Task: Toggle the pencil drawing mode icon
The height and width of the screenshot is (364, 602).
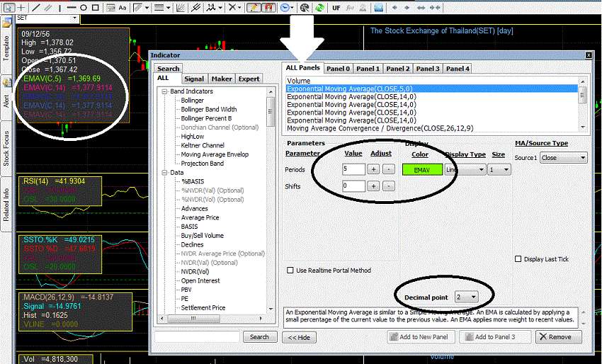Action: [x=254, y=7]
